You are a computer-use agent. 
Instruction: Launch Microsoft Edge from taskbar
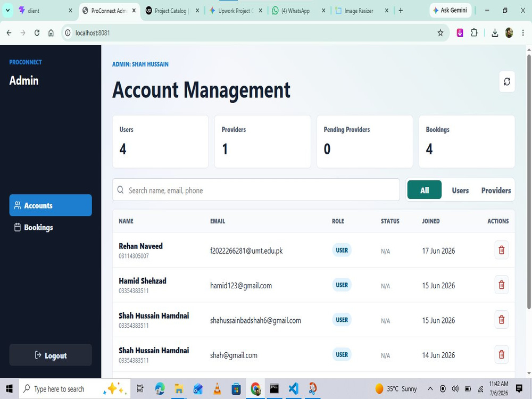(x=160, y=388)
